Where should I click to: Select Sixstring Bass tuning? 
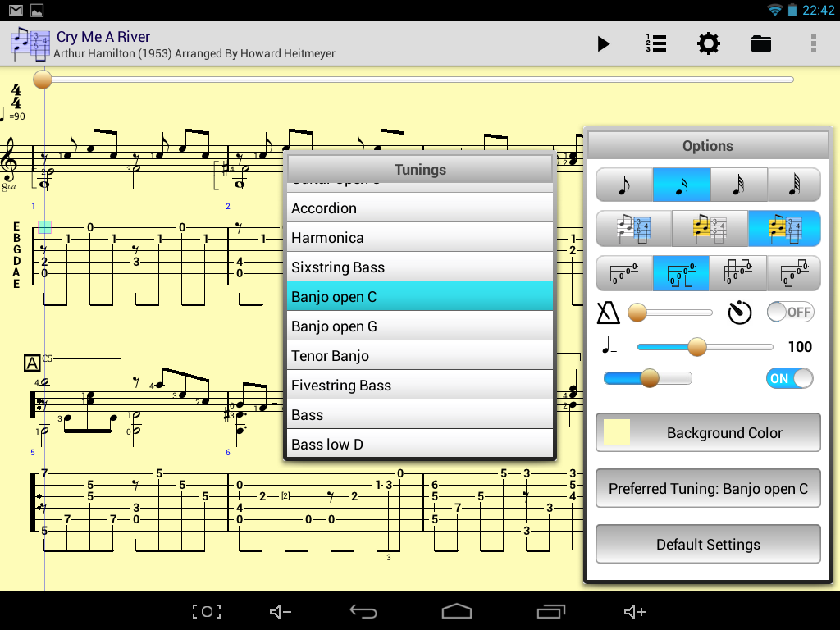(x=420, y=267)
